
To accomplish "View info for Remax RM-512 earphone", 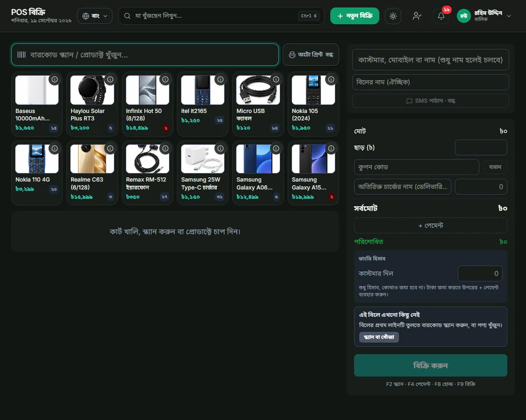I will point(165,148).
